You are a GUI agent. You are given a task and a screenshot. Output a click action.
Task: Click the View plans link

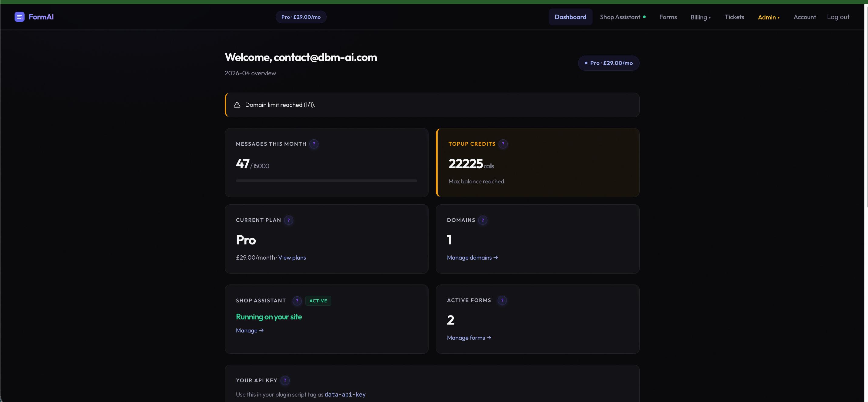click(x=292, y=258)
